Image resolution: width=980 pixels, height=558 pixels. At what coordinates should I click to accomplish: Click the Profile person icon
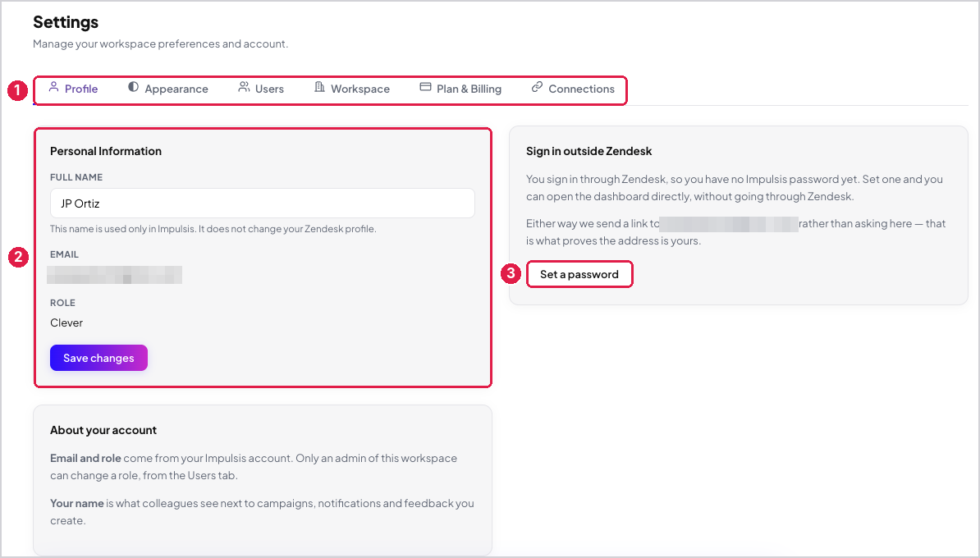53,87
